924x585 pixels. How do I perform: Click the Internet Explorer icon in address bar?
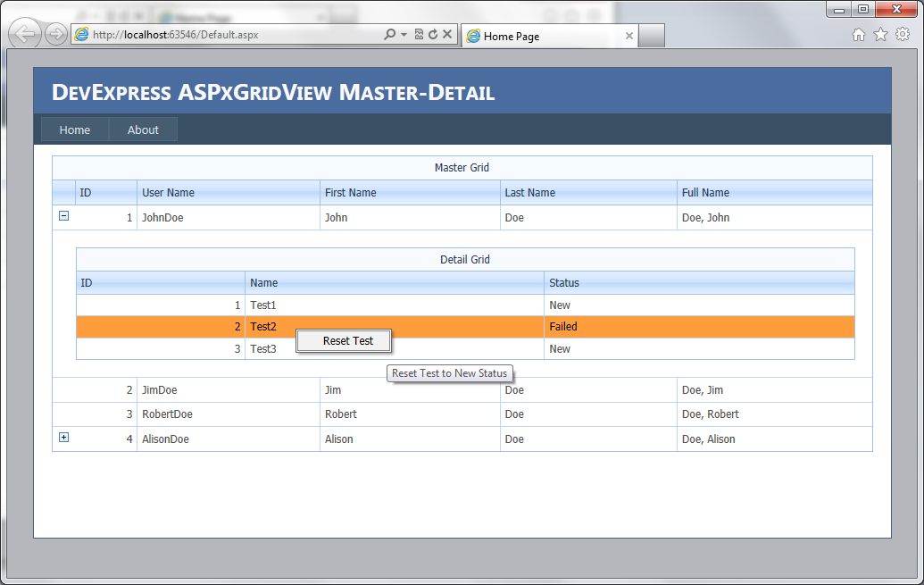click(x=82, y=35)
